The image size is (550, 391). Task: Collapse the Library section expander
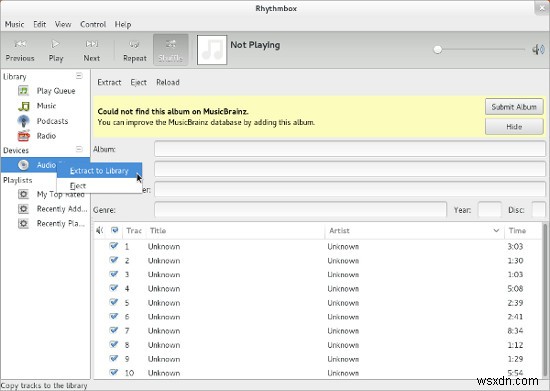(x=79, y=76)
